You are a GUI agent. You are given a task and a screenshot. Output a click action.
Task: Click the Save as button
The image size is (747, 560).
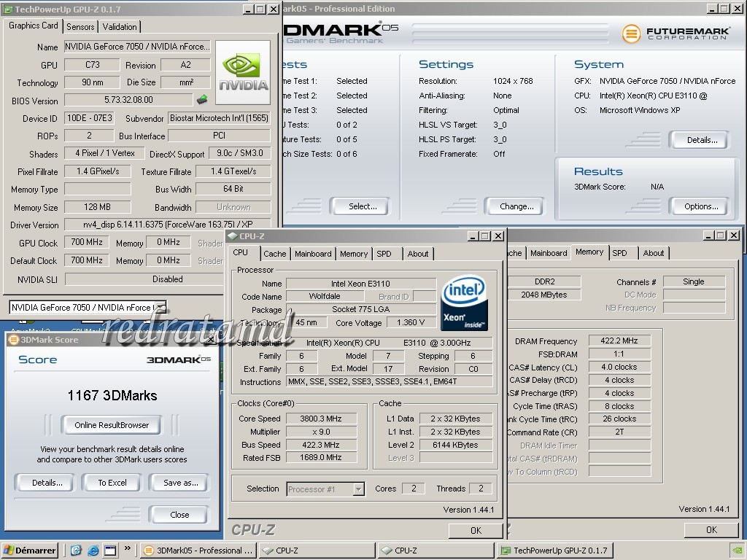pos(181,483)
